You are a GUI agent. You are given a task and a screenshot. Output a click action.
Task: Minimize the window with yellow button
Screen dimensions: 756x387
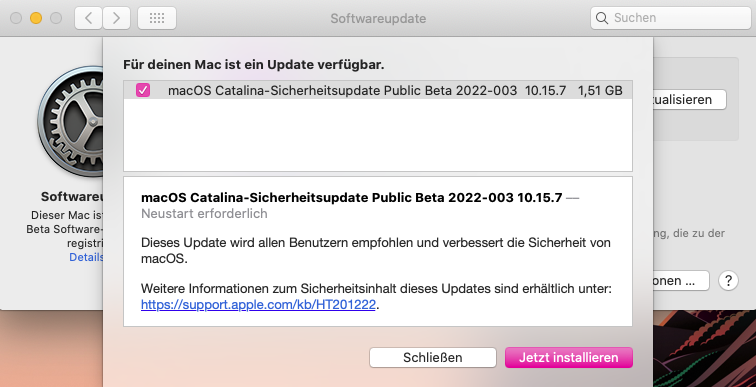coord(36,18)
